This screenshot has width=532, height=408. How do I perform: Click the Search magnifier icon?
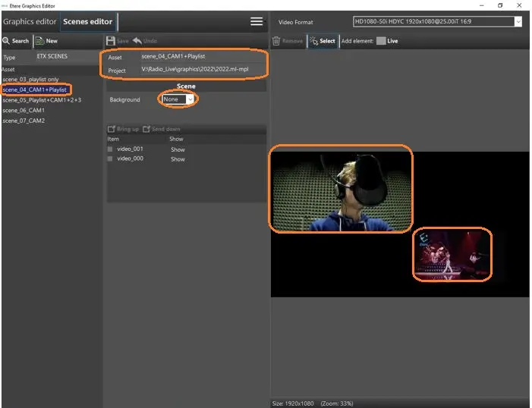point(7,41)
